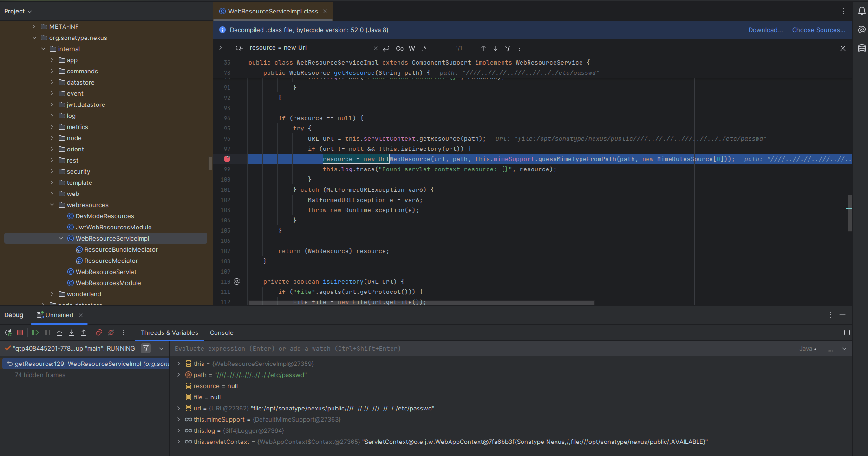Switch to the Console tab
868x456 pixels.
click(x=222, y=332)
